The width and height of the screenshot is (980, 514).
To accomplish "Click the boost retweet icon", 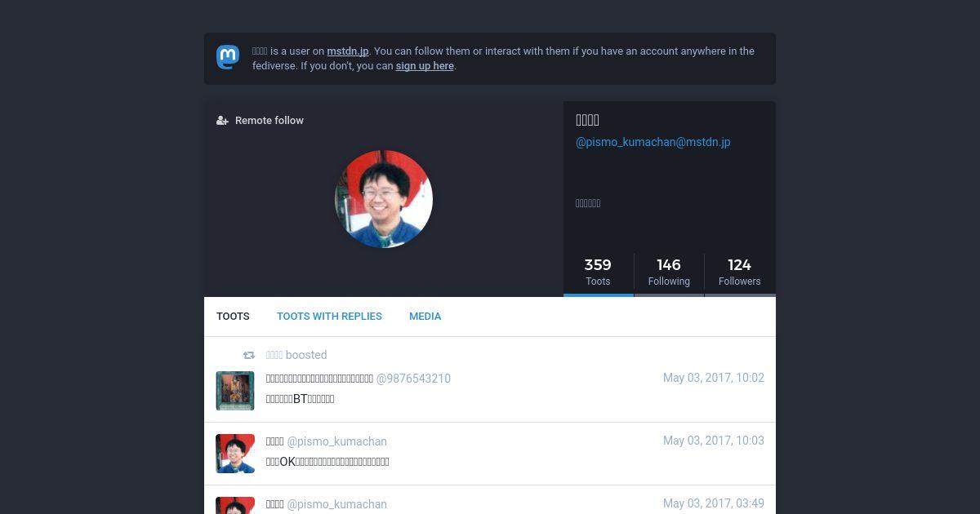I will (x=249, y=355).
